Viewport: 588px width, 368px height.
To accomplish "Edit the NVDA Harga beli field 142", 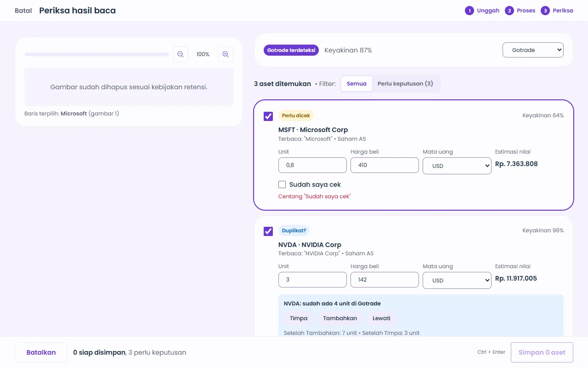I will (384, 280).
